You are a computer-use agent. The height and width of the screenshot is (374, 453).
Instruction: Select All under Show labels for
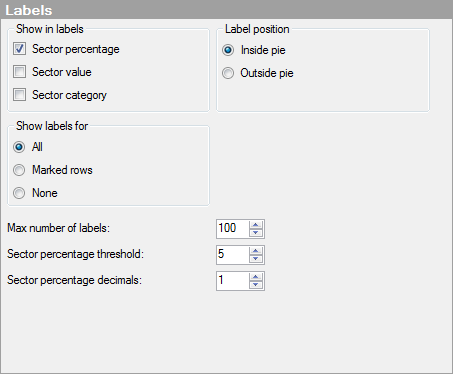click(x=19, y=147)
